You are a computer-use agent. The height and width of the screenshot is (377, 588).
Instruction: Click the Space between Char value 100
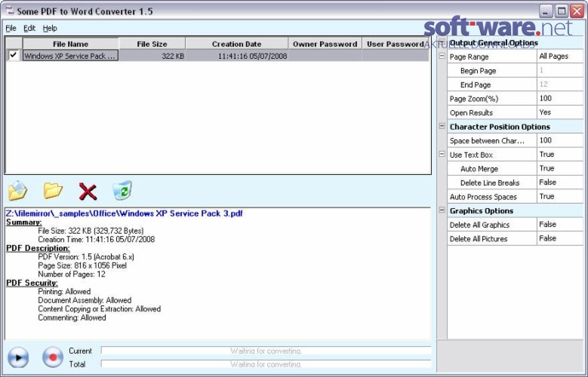click(560, 140)
